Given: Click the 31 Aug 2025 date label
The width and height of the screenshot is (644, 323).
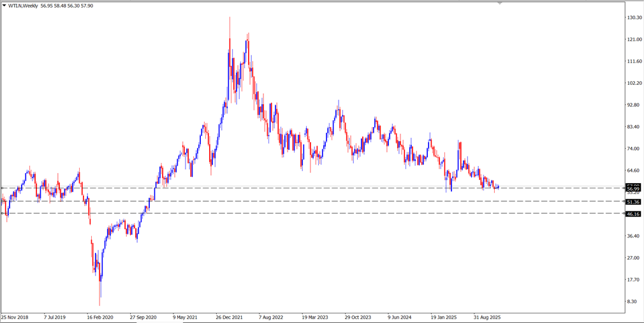Looking at the screenshot, I should coord(487,317).
